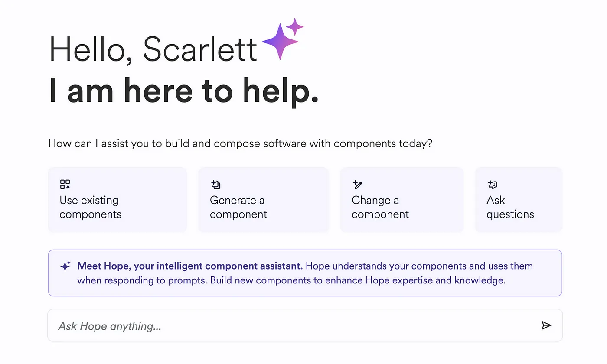This screenshot has width=607, height=364.
Task: Click "Build new components to enhance Hope" sentence
Action: [x=358, y=280]
